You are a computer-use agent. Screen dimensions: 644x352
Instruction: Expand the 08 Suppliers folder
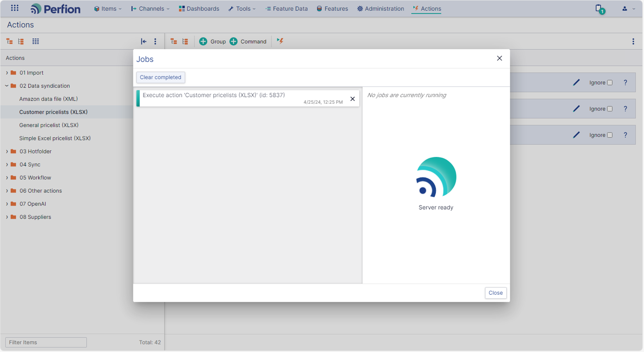[x=7, y=217]
